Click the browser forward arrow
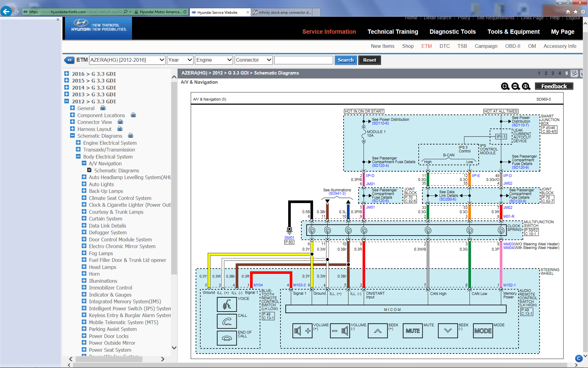The width and height of the screenshot is (588, 368). tap(17, 12)
